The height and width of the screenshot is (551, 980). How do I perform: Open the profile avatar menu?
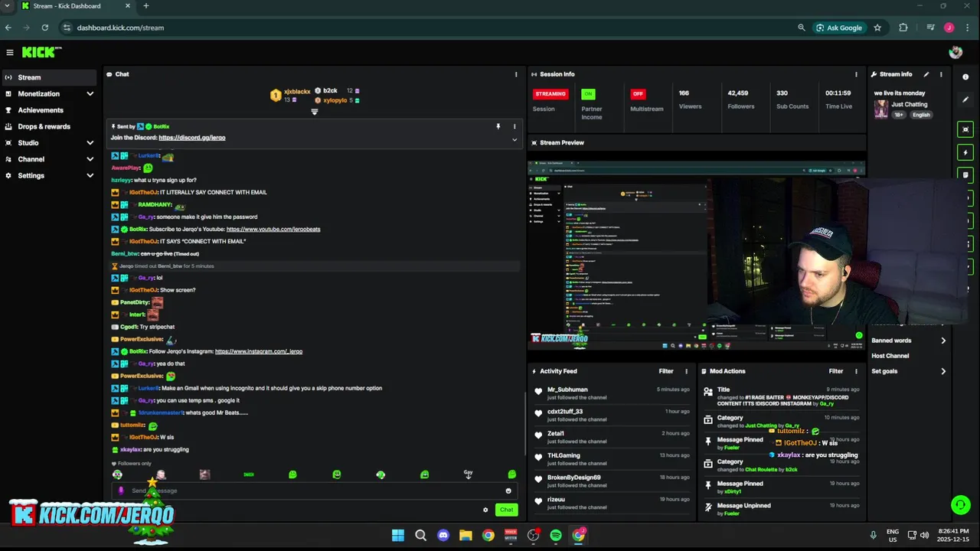tap(955, 52)
